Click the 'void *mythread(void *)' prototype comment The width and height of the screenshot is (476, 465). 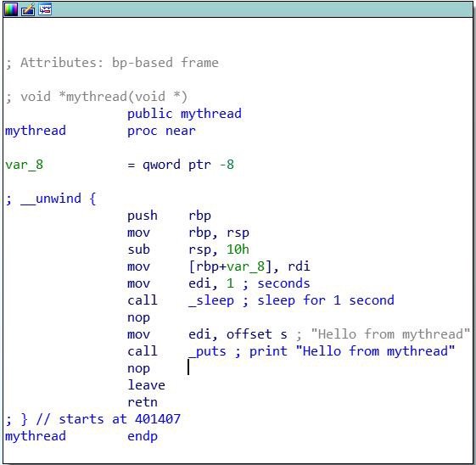pyautogui.click(x=97, y=97)
